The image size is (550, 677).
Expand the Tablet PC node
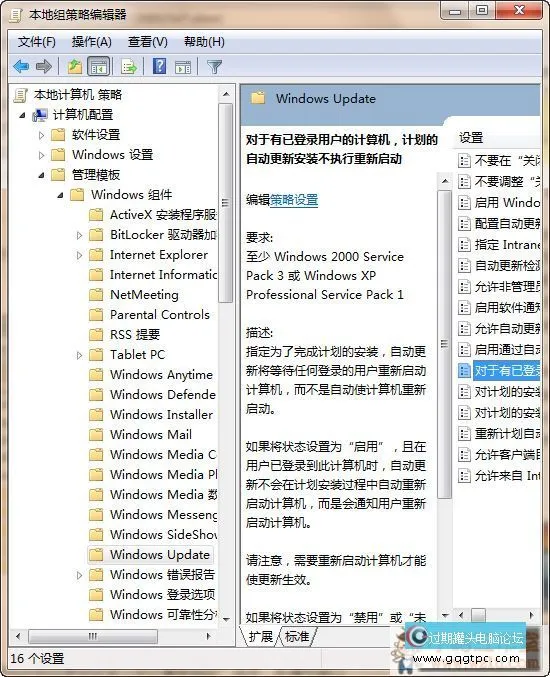pos(79,355)
